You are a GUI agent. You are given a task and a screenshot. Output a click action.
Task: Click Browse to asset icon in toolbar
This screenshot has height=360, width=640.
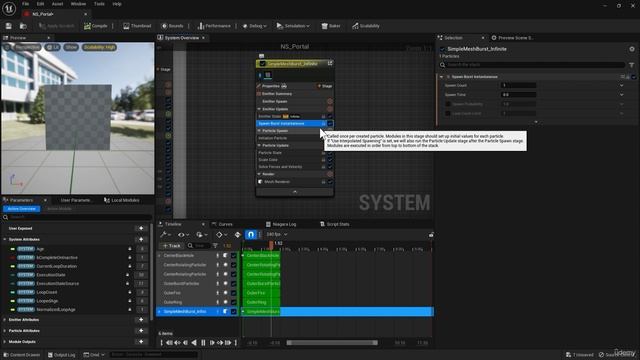click(23, 26)
